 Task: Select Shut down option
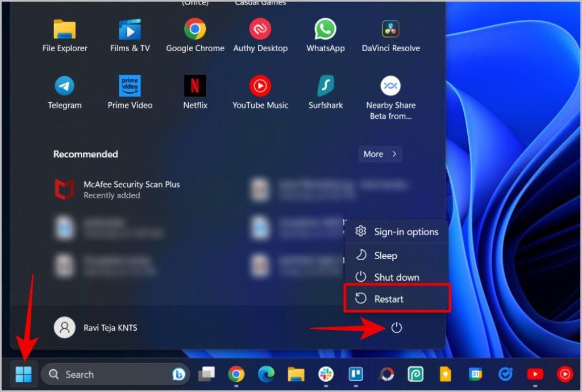(397, 277)
